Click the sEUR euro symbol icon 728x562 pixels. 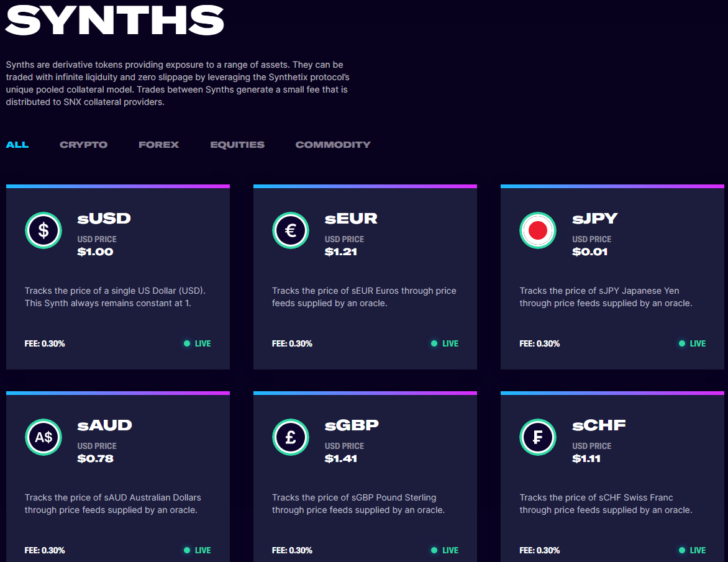(290, 230)
